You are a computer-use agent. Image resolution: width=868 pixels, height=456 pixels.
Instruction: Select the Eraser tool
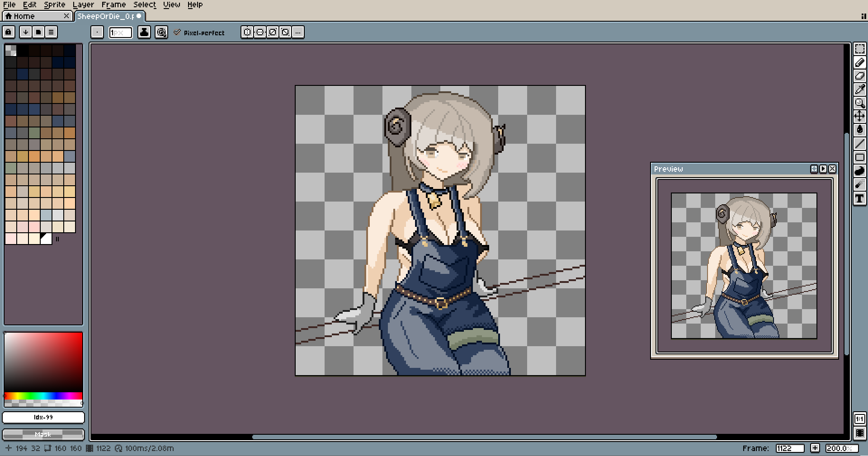(x=860, y=76)
